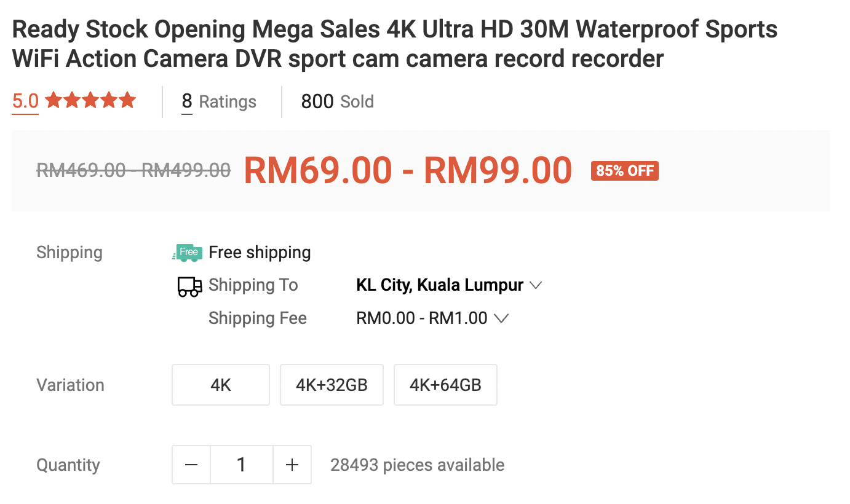
Task: Open the 8 Ratings link
Action: tap(219, 101)
